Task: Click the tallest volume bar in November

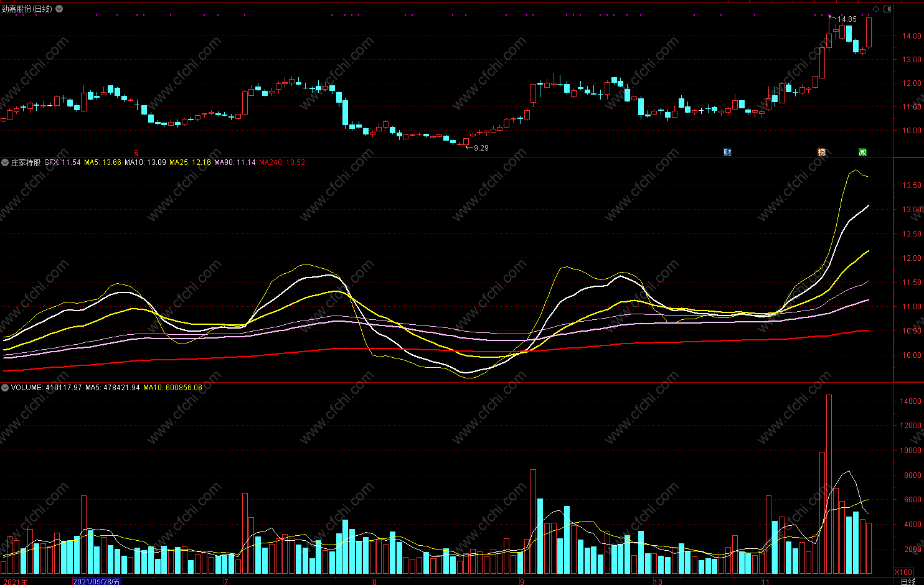Action: click(x=829, y=484)
